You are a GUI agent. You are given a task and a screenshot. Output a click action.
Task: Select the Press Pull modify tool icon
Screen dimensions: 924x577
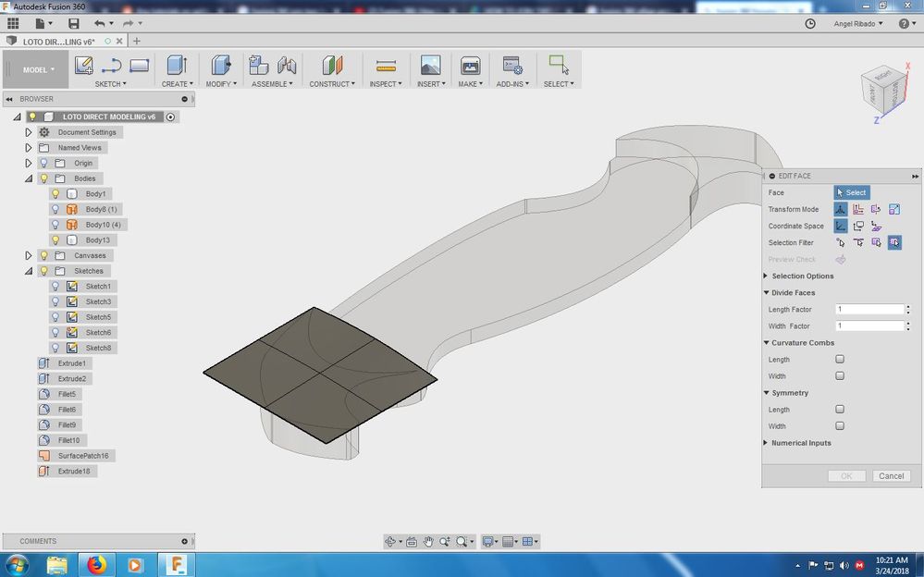220,66
